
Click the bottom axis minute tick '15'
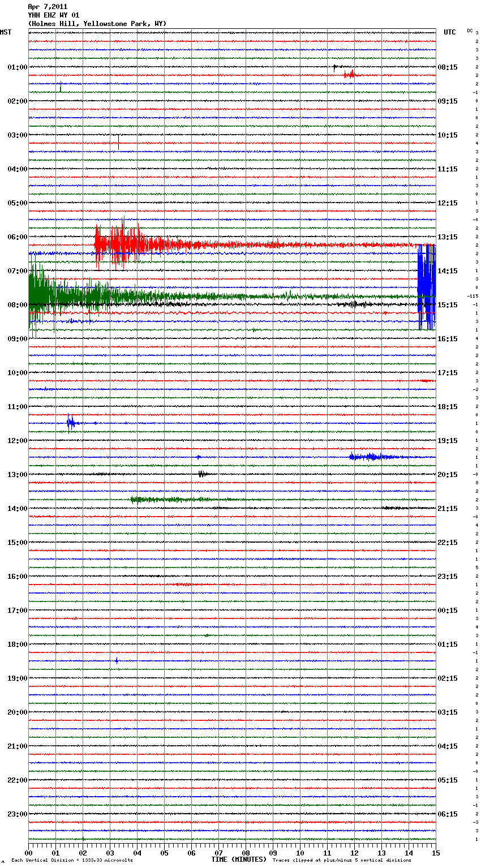(436, 853)
